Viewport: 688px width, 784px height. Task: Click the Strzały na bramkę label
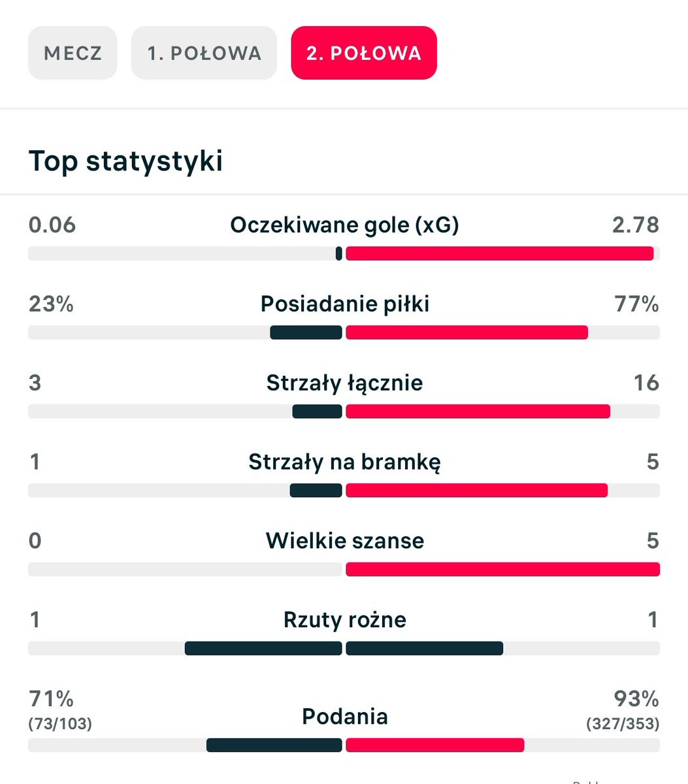344,462
